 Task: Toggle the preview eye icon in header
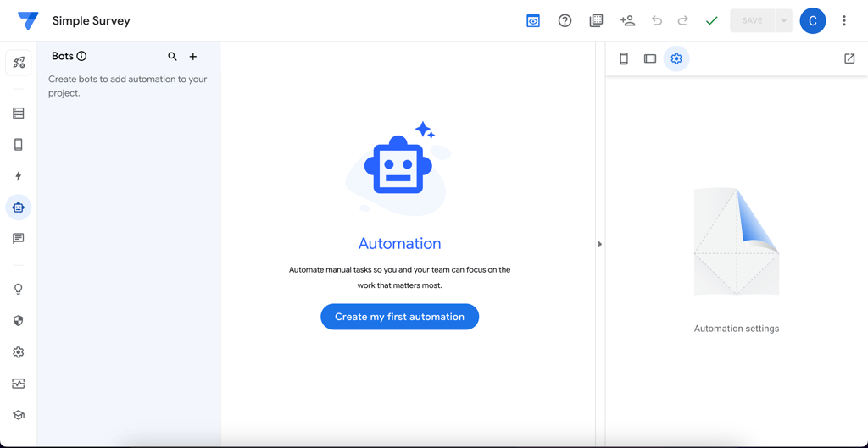(x=533, y=21)
